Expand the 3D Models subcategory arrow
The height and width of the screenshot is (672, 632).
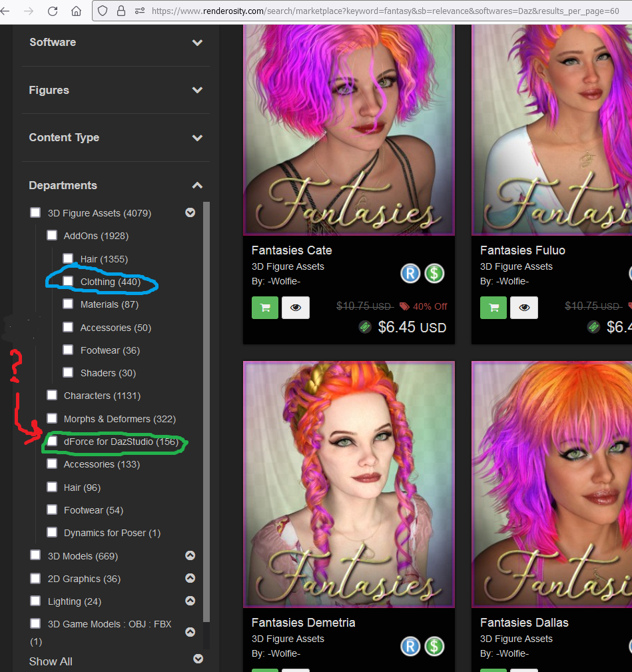190,555
